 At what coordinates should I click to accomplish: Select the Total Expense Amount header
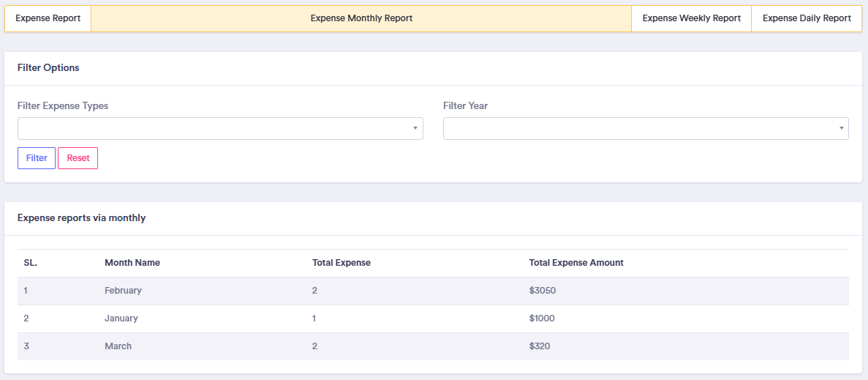pos(576,263)
